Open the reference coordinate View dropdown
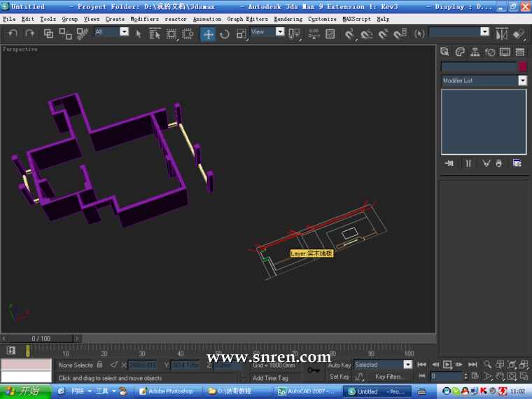 (x=280, y=32)
